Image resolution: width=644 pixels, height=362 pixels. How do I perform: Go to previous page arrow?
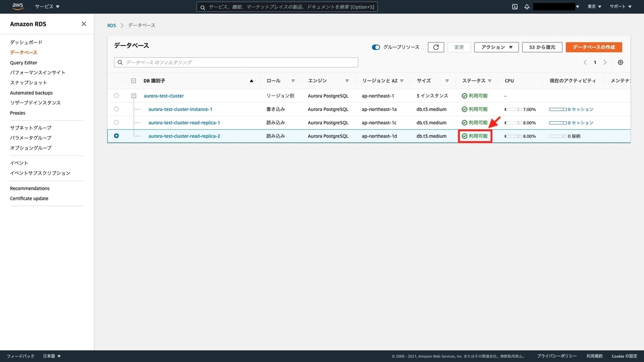(585, 62)
